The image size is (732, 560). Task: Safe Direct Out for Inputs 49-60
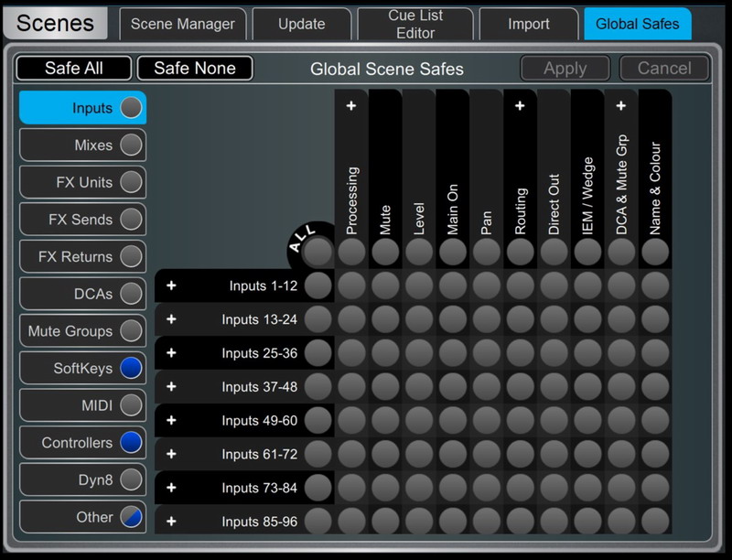point(554,420)
